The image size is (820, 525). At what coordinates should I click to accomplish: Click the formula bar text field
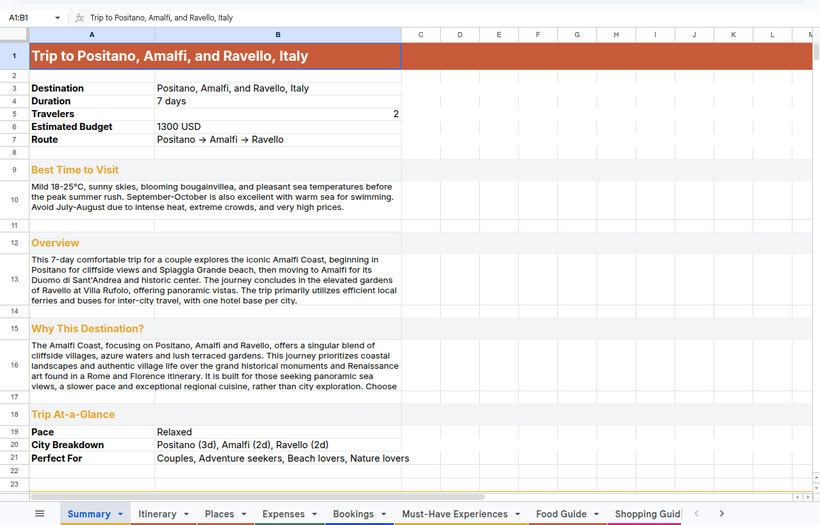tap(450, 18)
